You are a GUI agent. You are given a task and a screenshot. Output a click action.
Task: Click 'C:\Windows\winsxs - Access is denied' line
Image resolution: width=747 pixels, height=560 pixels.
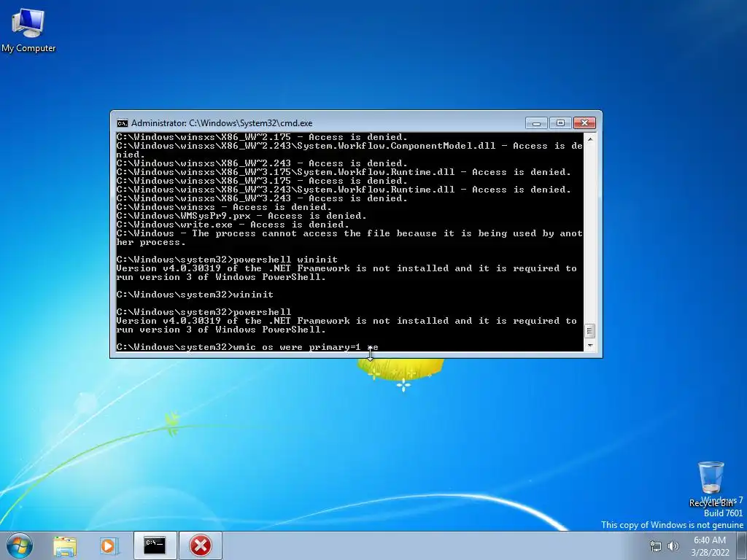[224, 207]
